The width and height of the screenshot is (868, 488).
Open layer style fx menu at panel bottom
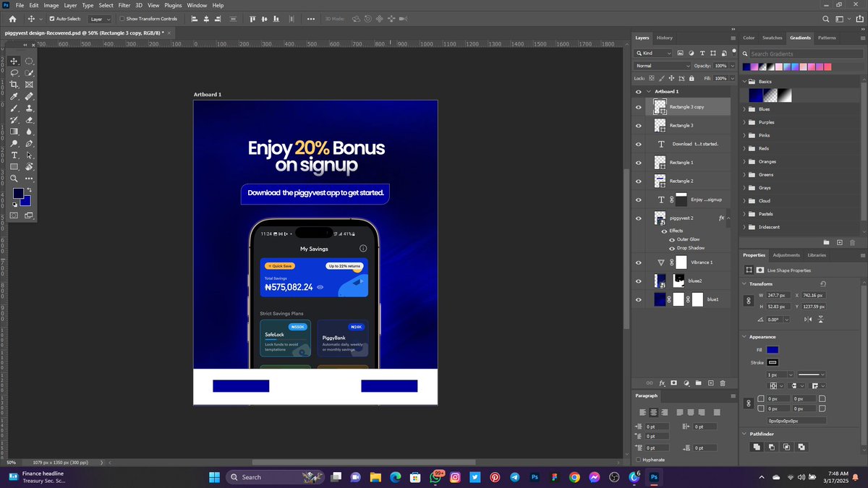(x=661, y=382)
